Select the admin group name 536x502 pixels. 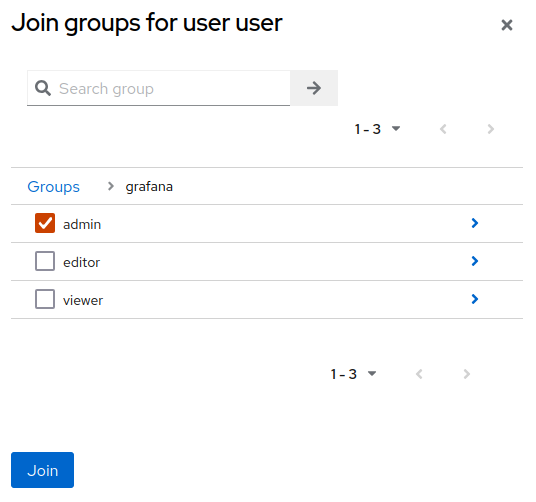[x=82, y=225]
